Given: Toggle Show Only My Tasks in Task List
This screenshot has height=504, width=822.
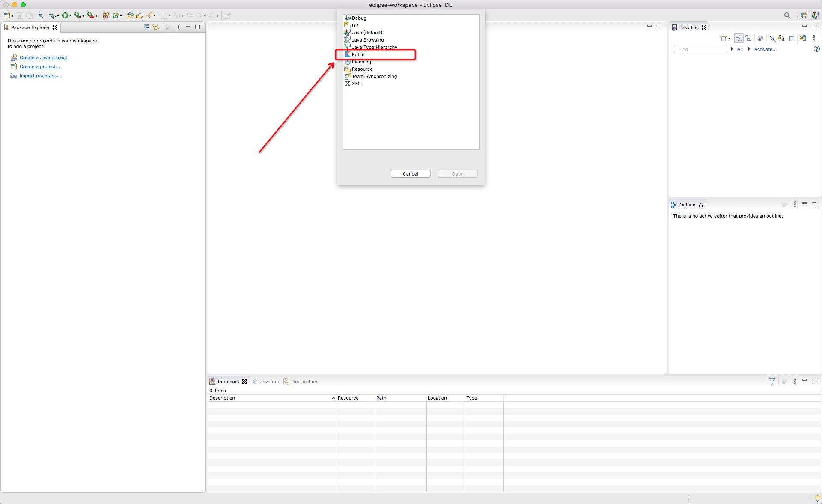Looking at the screenshot, I should [782, 38].
